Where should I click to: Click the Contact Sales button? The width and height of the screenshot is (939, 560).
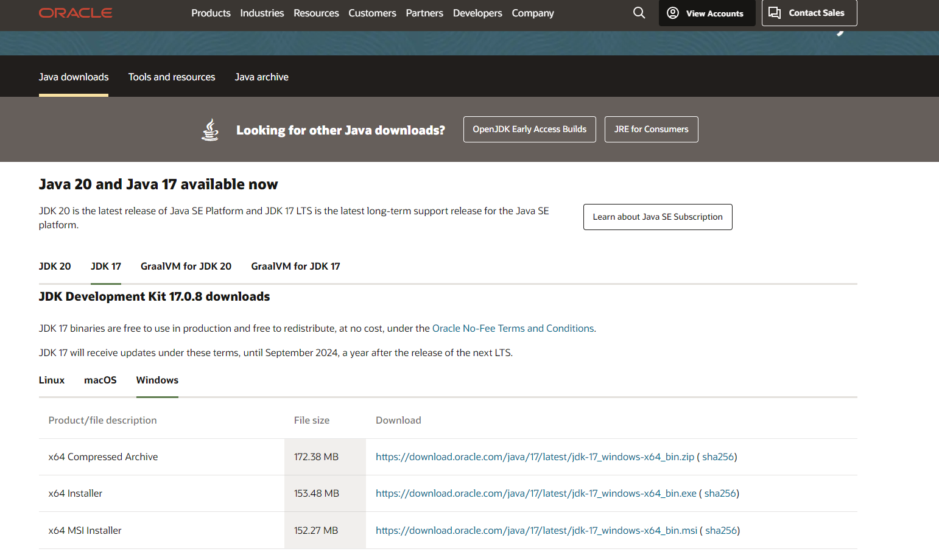809,13
